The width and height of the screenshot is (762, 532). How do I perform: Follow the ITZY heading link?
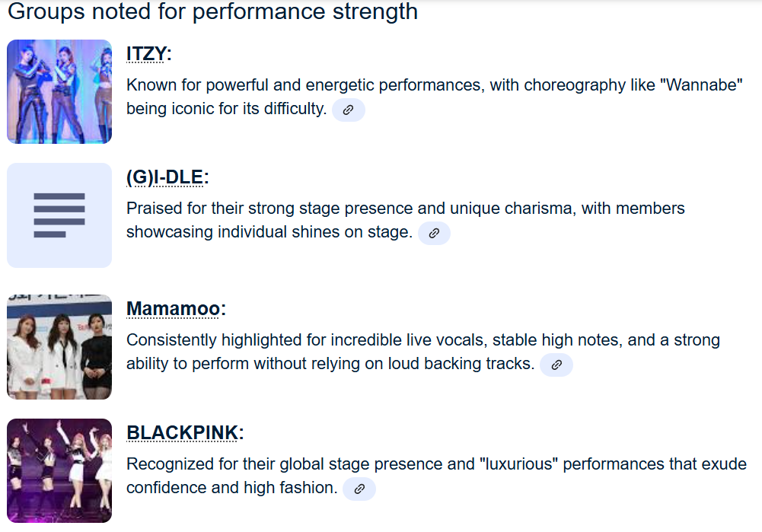click(145, 54)
